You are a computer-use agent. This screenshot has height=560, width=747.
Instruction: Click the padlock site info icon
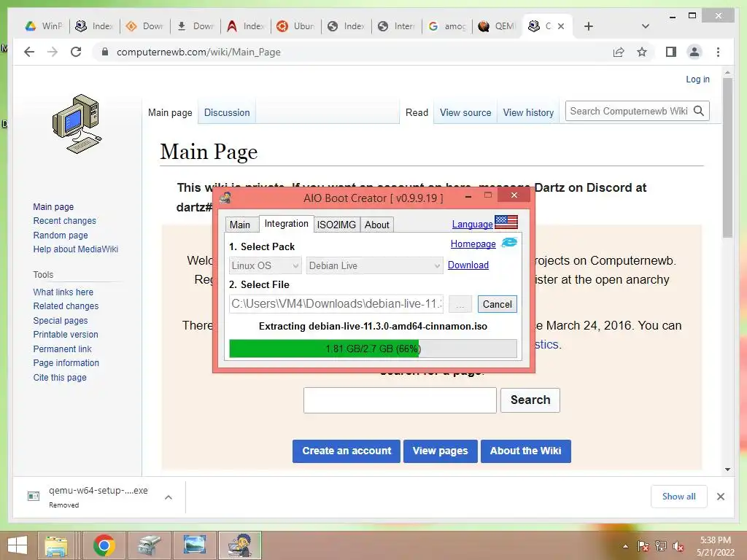point(105,52)
